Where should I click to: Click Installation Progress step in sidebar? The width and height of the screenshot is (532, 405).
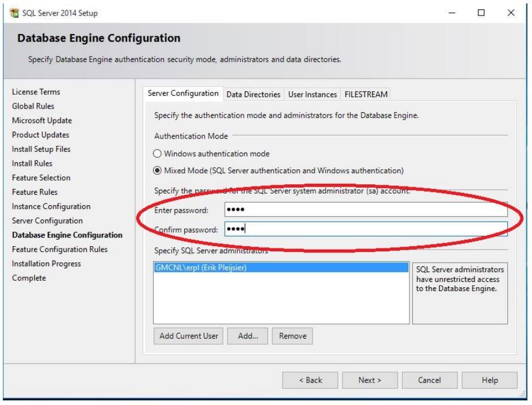46,263
